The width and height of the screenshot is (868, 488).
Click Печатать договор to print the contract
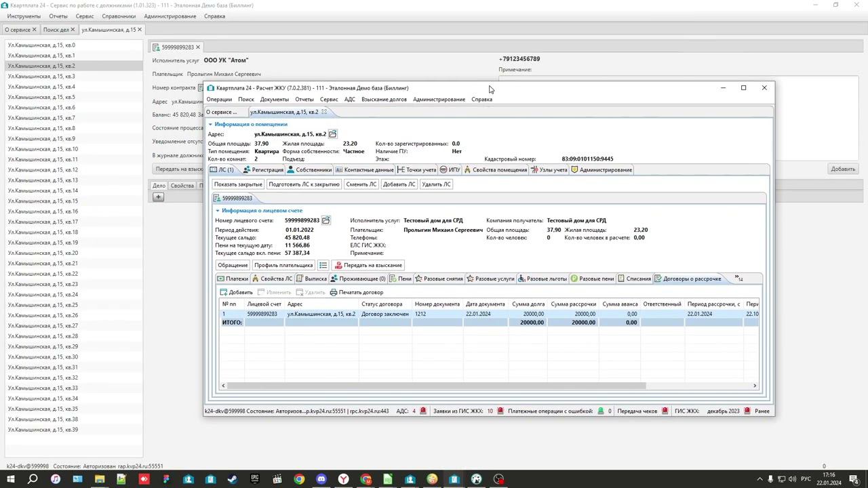click(356, 292)
